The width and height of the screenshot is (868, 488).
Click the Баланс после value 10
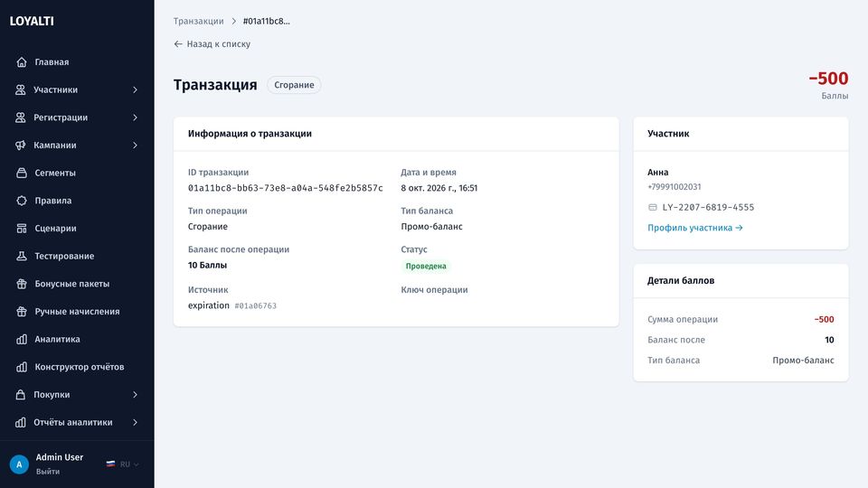[x=829, y=340]
